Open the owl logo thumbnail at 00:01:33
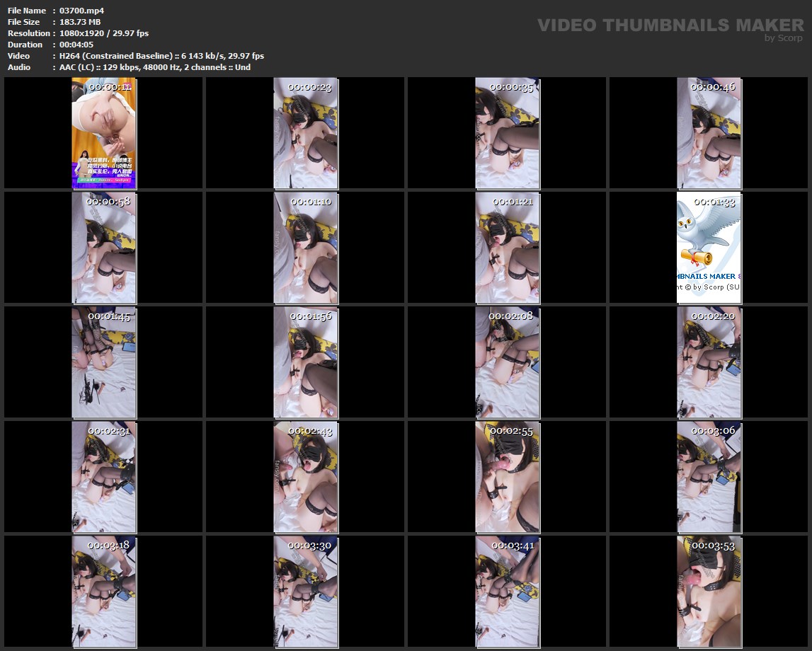 pyautogui.click(x=709, y=248)
